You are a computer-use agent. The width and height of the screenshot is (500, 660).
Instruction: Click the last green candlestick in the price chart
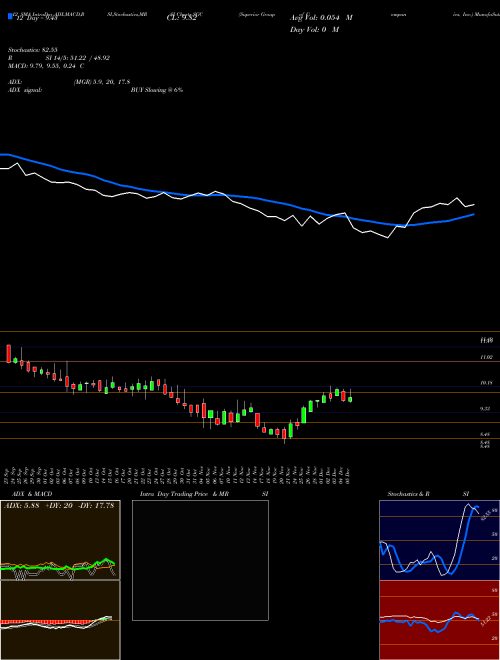(350, 399)
